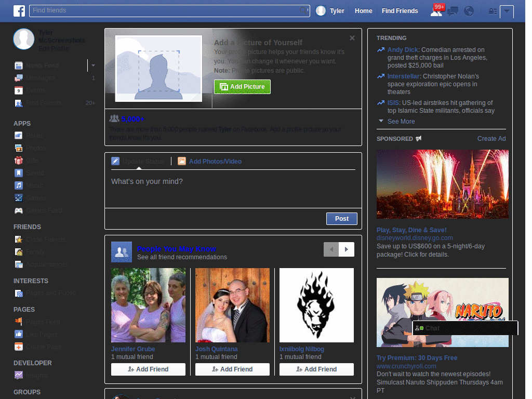Click Messages sidebar icon
Screen dimensions: 532x399
click(19, 78)
